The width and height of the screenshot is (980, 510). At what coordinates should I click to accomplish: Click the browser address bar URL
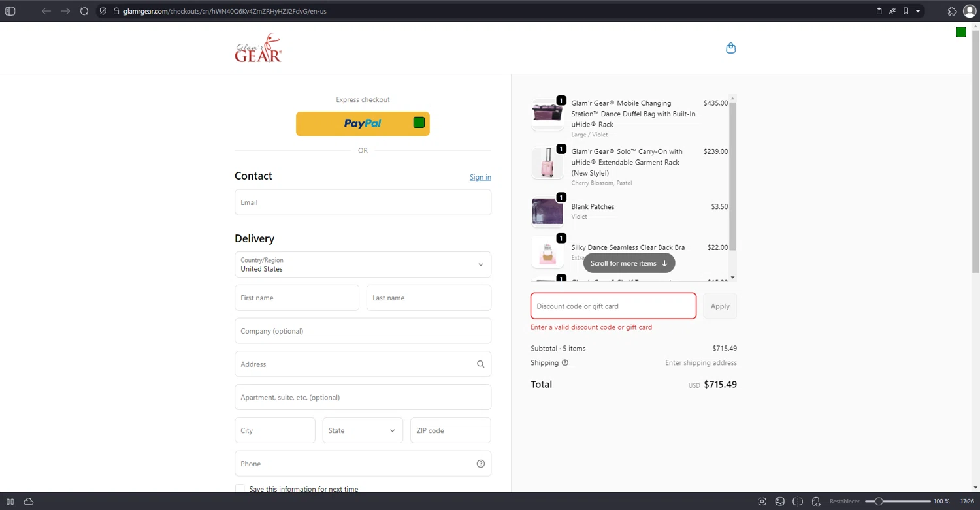point(225,11)
